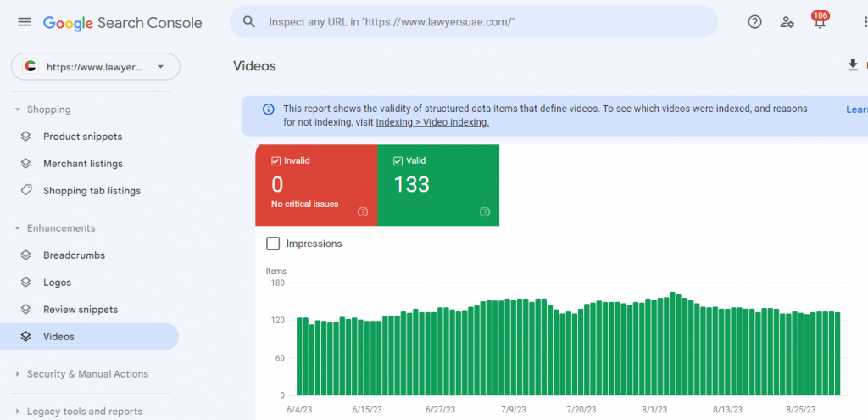Open the Help question mark icon
The image size is (868, 420).
[x=754, y=21]
